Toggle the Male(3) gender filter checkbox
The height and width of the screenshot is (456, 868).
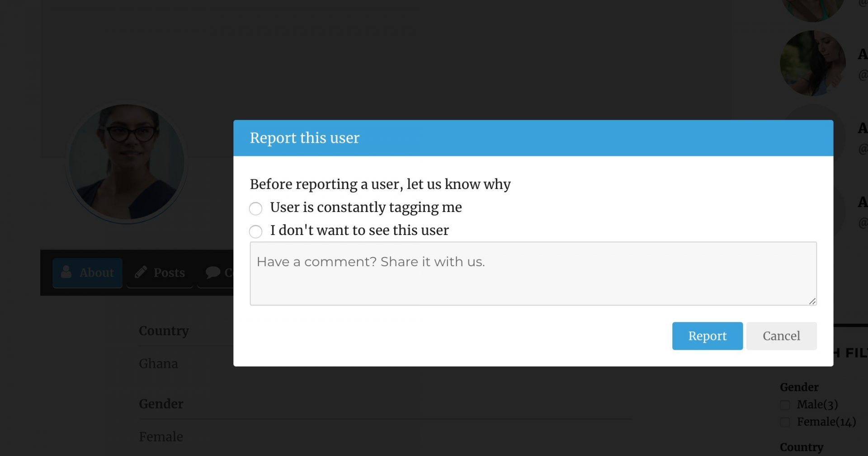tap(785, 405)
